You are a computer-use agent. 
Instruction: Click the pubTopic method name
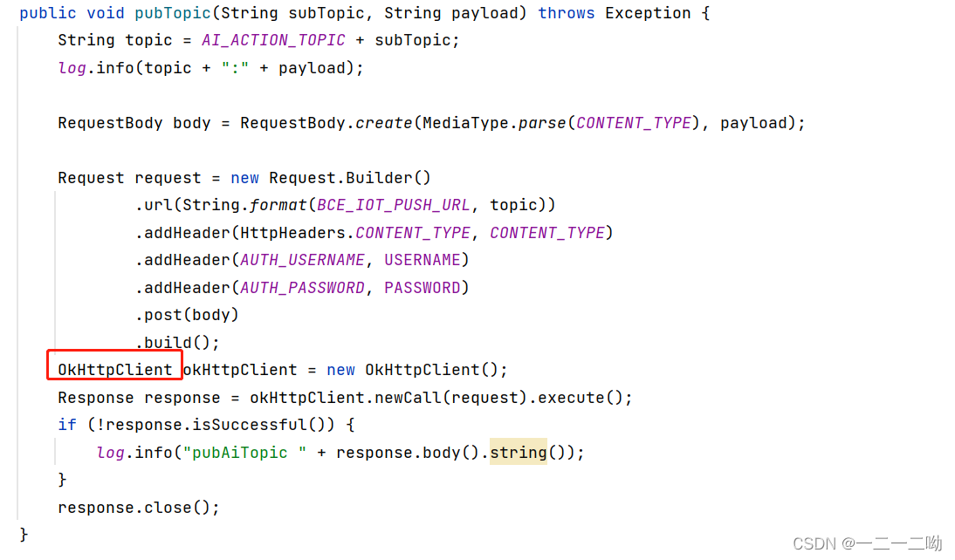[172, 12]
